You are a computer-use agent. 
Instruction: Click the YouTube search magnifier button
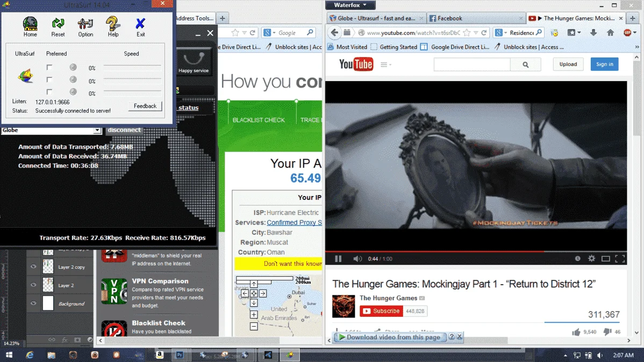(x=526, y=64)
